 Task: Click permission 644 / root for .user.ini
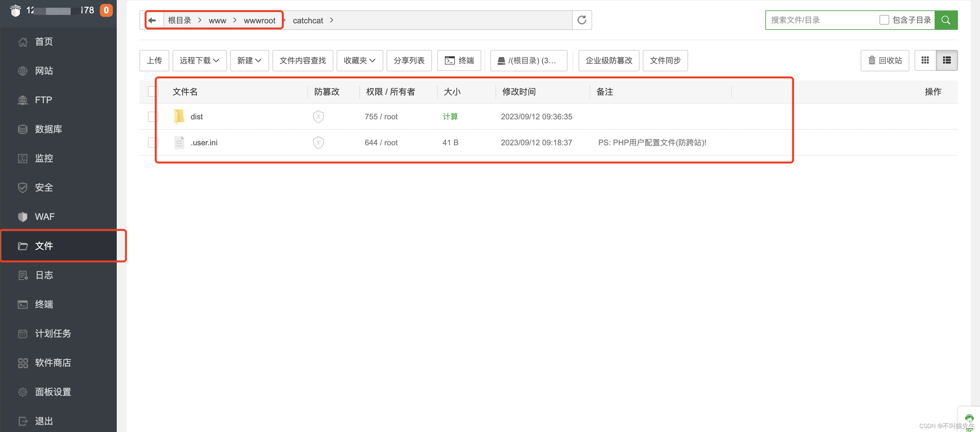(x=381, y=142)
